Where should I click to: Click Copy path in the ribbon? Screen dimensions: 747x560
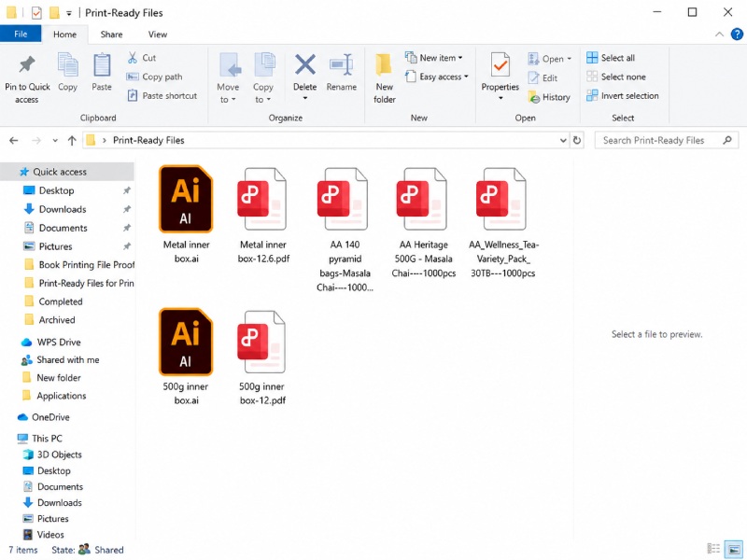pos(154,77)
